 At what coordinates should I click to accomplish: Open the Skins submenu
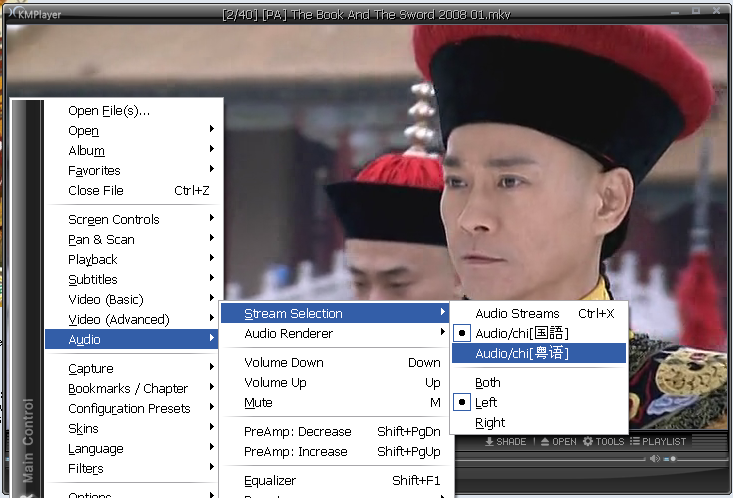point(132,429)
